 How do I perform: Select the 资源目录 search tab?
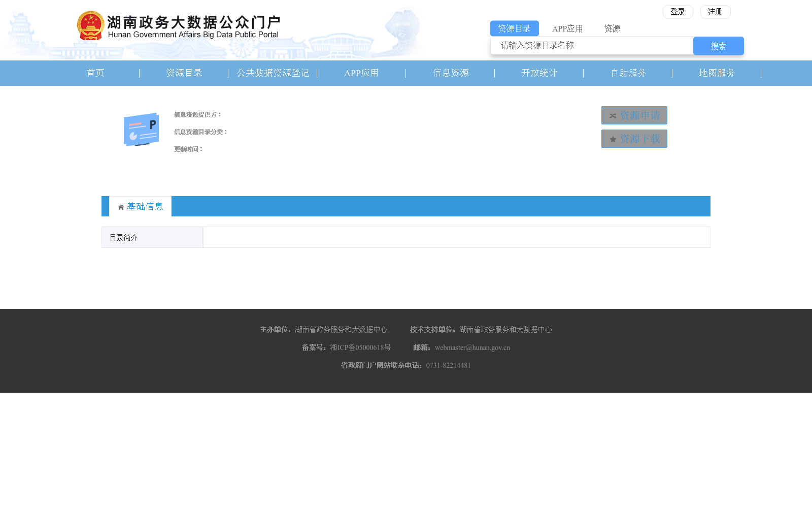tap(514, 28)
